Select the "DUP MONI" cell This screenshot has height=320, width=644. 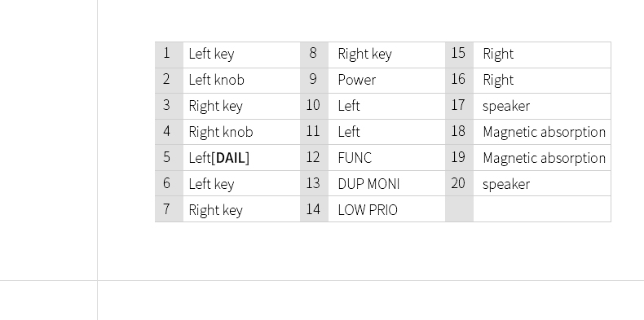pyautogui.click(x=386, y=184)
